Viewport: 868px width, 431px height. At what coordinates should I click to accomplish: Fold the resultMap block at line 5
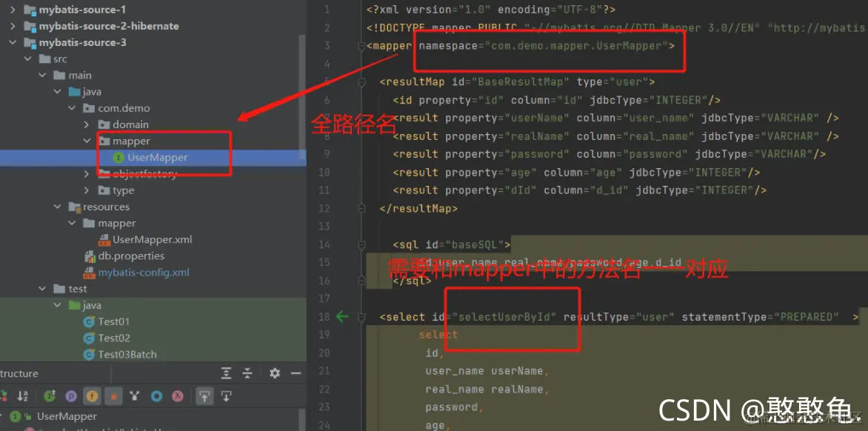click(x=361, y=82)
